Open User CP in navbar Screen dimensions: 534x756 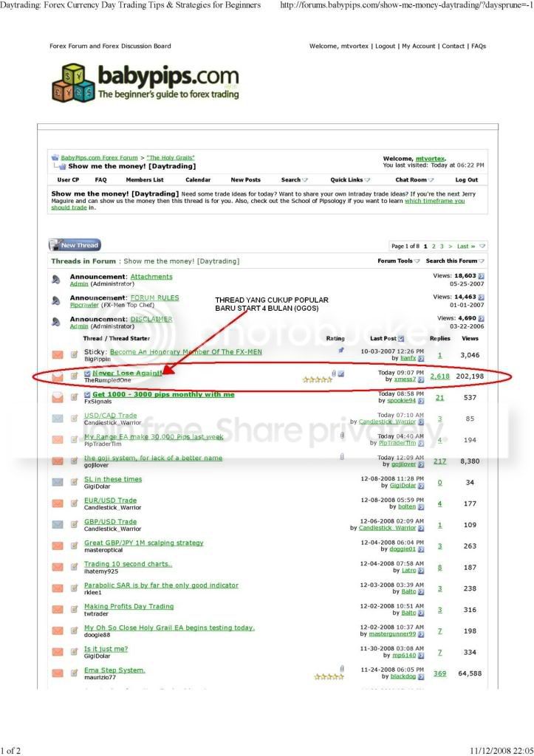(68, 180)
